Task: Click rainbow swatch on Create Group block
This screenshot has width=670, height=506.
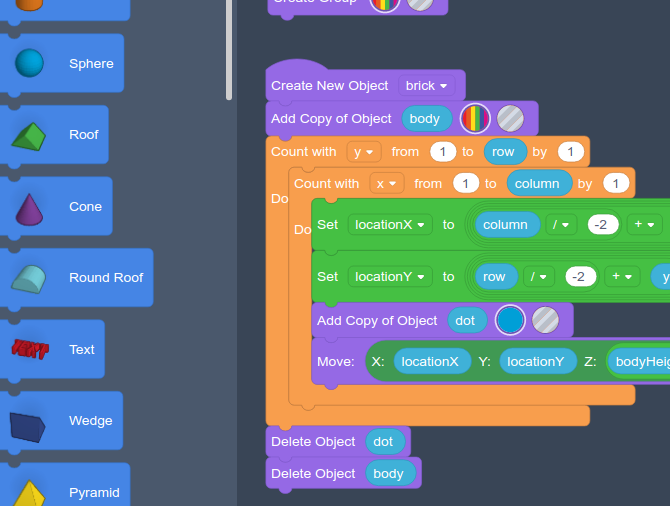Action: point(385,3)
